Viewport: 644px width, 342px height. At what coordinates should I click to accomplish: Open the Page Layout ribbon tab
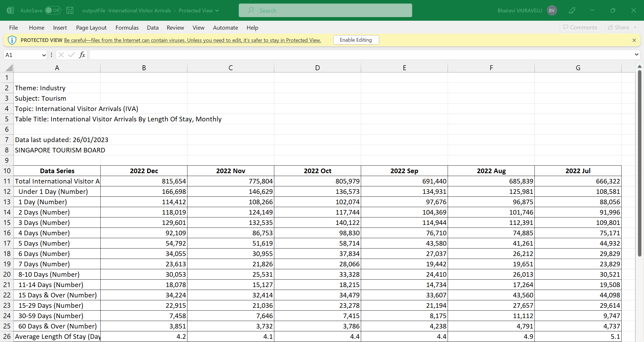coord(91,28)
